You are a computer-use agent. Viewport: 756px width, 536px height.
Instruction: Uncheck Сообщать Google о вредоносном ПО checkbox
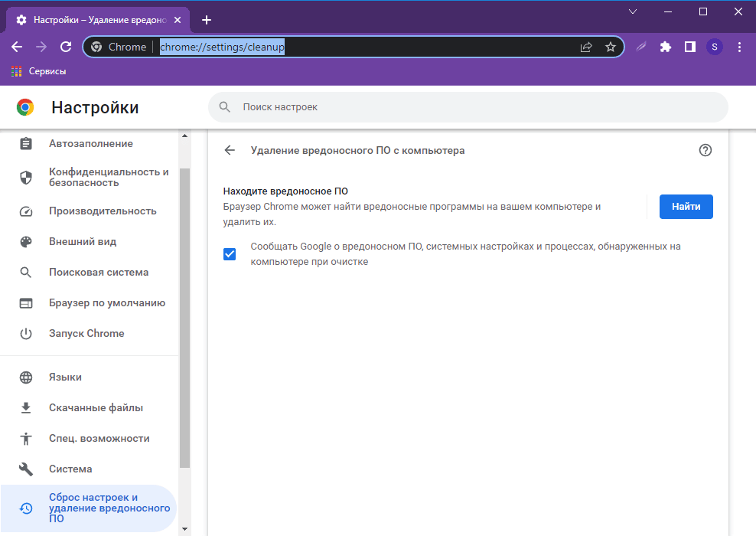(230, 254)
